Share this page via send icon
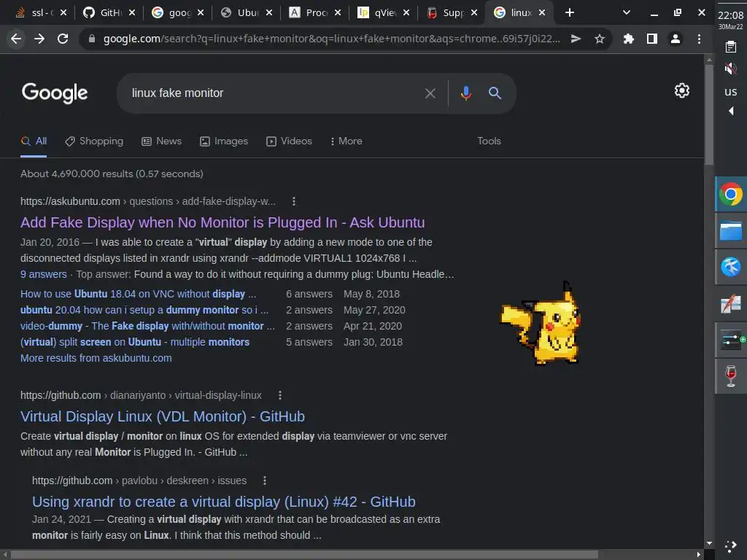The image size is (747, 560). 576,39
